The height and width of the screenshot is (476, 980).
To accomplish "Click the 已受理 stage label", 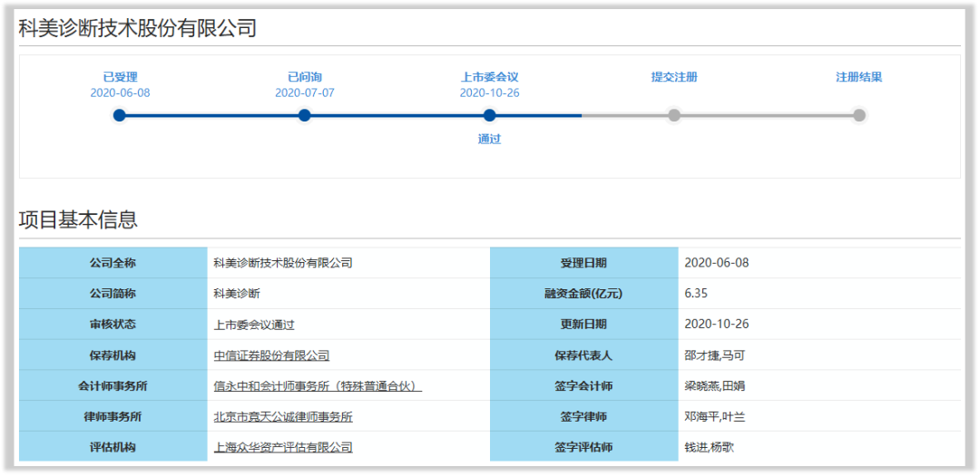I will pyautogui.click(x=120, y=77).
